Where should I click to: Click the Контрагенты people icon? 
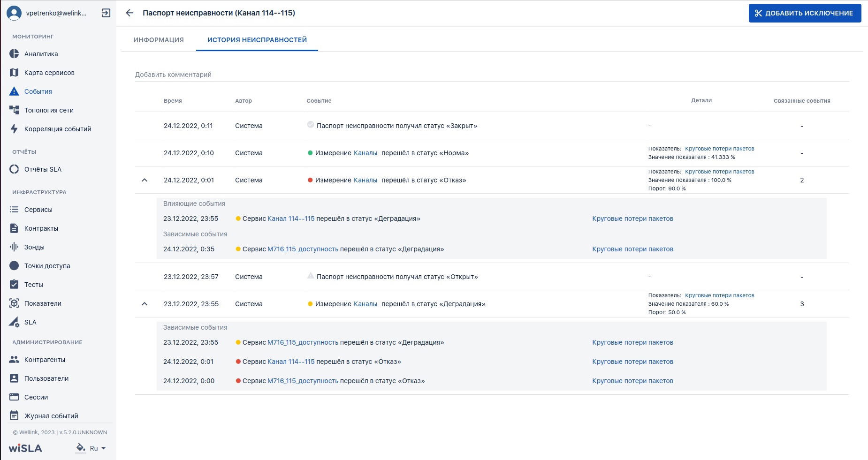(x=14, y=360)
